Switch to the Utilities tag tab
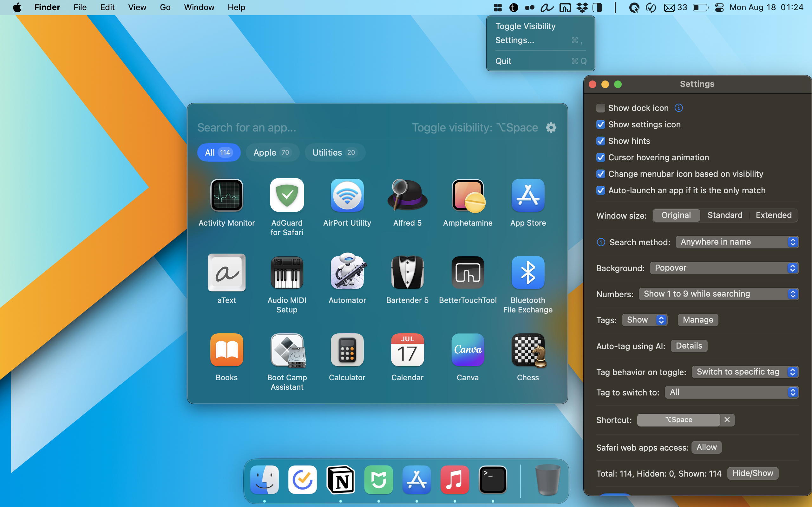This screenshot has width=812, height=507. 334,152
